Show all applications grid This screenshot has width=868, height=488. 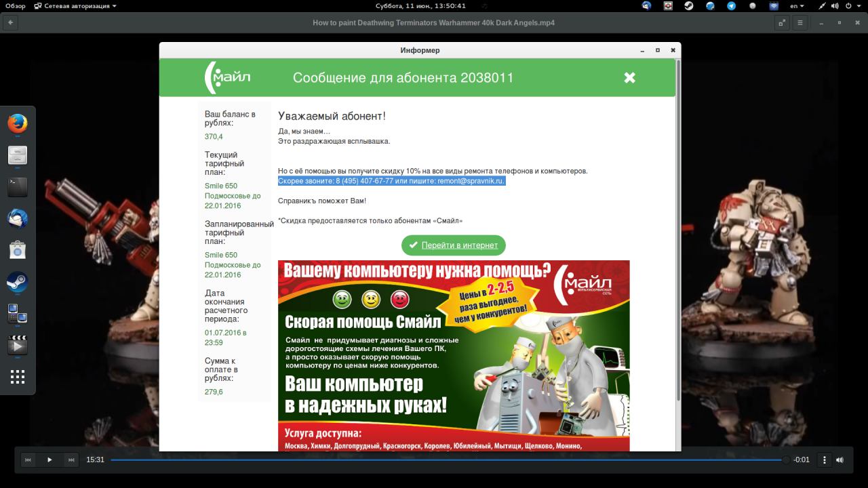[18, 377]
